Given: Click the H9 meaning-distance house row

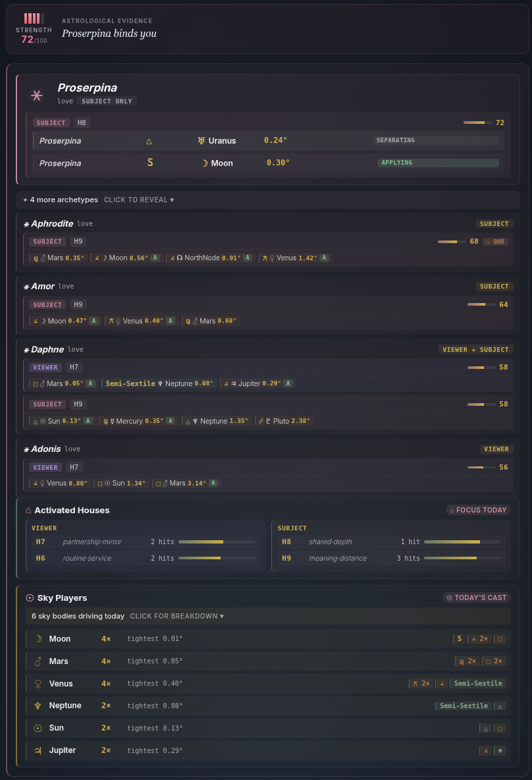Looking at the screenshot, I should [x=391, y=558].
